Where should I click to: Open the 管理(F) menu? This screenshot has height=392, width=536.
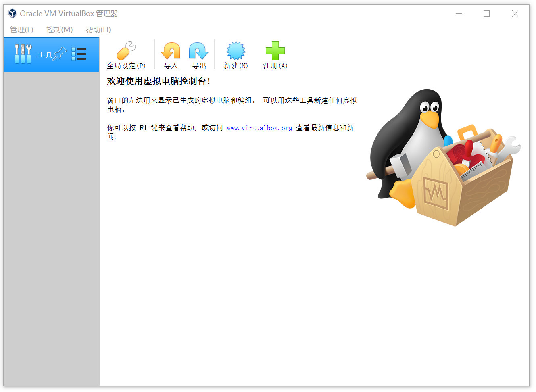[21, 29]
